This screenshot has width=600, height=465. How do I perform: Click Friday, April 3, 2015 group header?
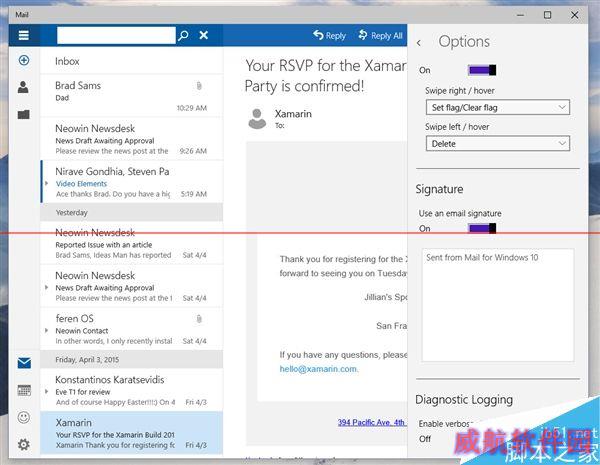click(x=132, y=359)
